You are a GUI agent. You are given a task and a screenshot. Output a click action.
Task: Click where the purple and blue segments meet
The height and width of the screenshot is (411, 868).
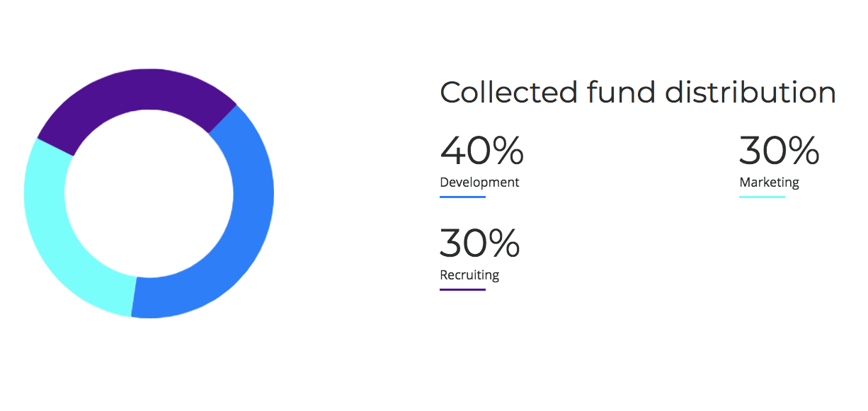click(x=222, y=119)
